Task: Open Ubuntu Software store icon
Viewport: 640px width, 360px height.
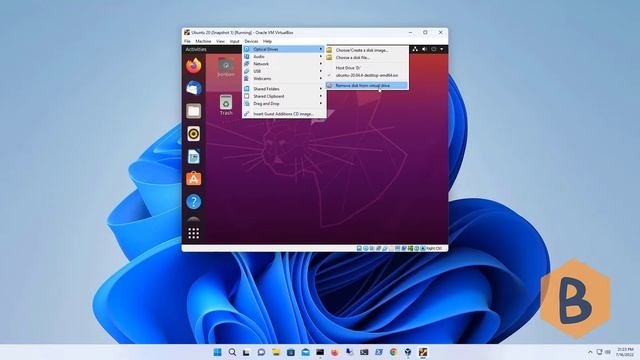Action: coord(193,179)
